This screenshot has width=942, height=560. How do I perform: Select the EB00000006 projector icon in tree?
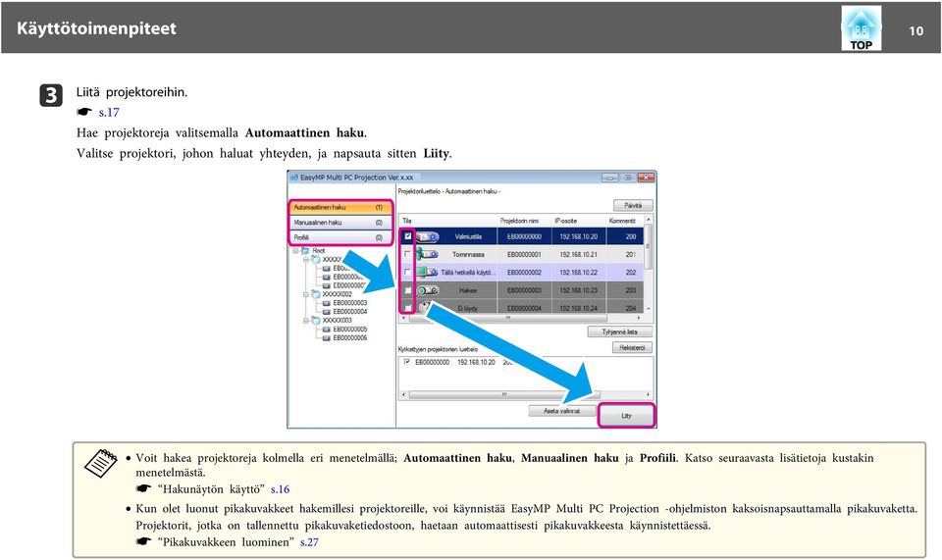coord(326,338)
